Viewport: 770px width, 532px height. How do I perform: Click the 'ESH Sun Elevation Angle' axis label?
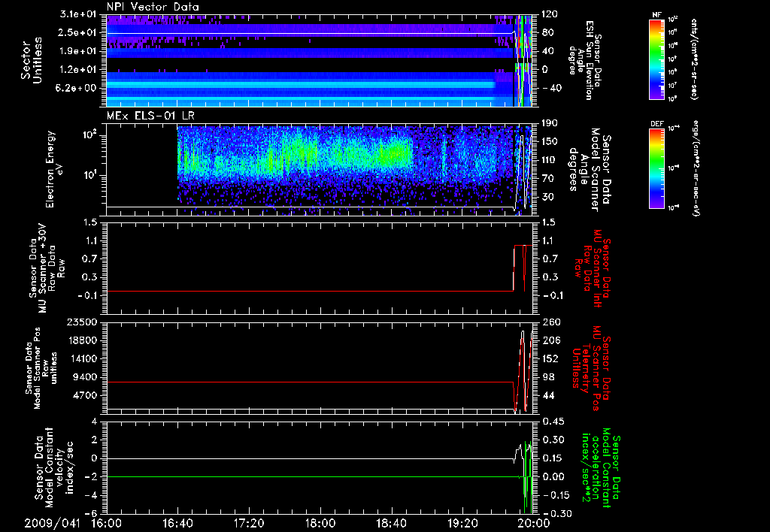tap(584, 60)
